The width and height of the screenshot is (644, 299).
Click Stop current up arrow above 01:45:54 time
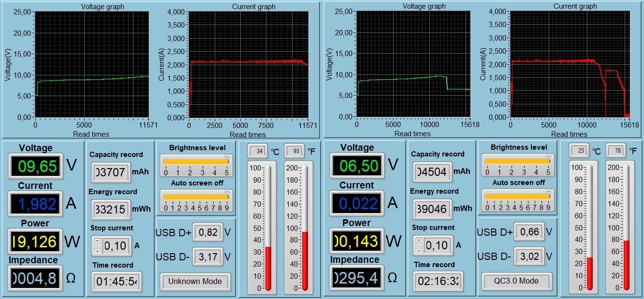[x=97, y=241]
